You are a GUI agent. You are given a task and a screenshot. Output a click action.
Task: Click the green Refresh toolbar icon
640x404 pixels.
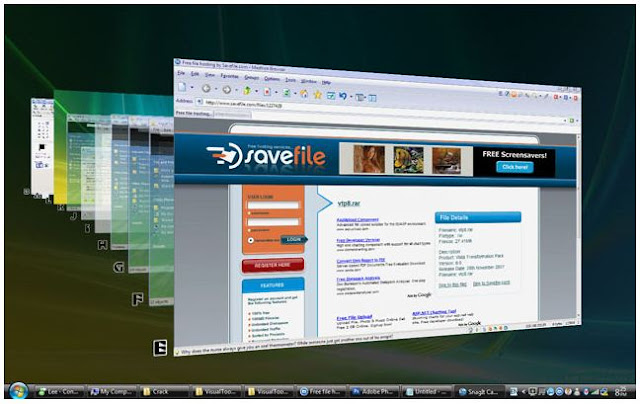(x=287, y=93)
